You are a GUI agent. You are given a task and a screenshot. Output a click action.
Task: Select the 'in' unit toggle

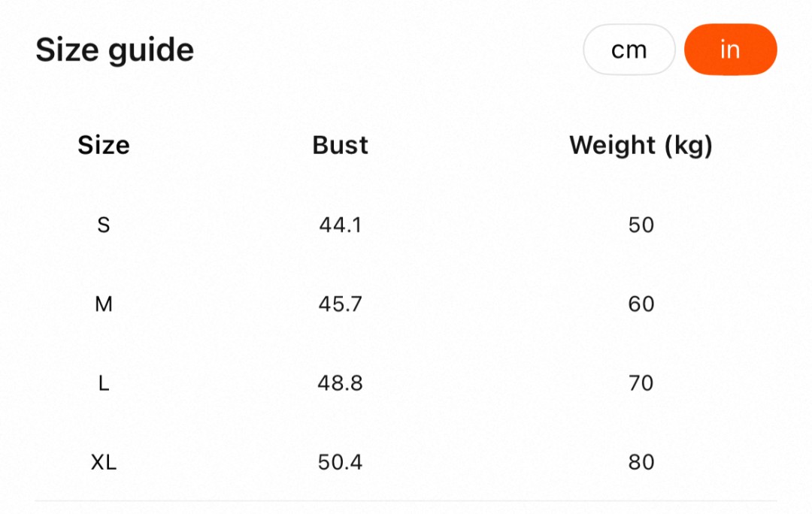(730, 50)
